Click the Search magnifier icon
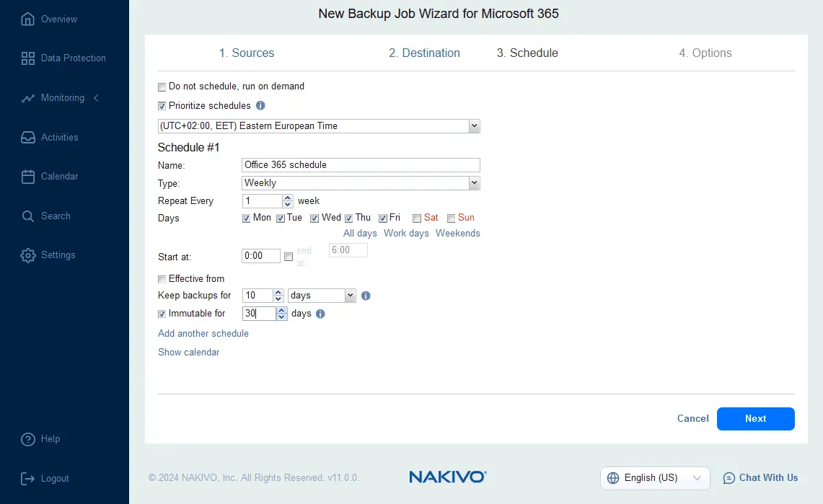This screenshot has height=504, width=823. click(x=28, y=216)
